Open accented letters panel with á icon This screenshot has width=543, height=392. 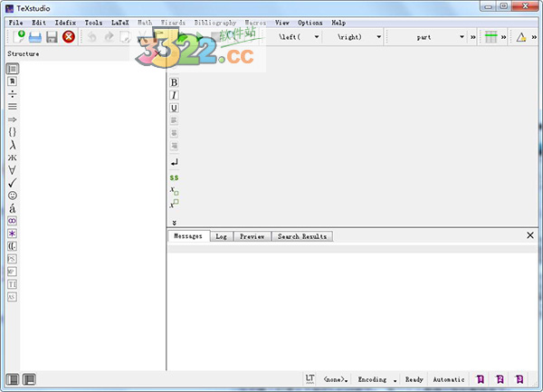13,208
